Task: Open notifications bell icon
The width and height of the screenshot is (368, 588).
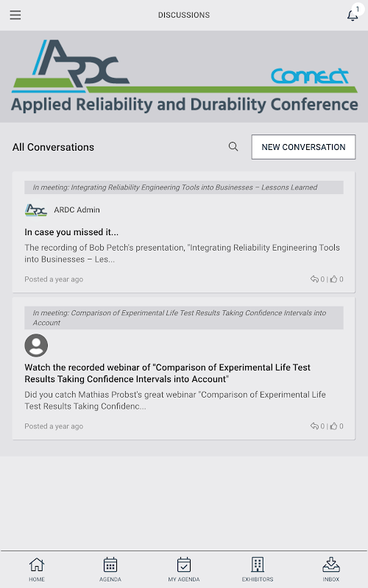Action: coord(353,15)
